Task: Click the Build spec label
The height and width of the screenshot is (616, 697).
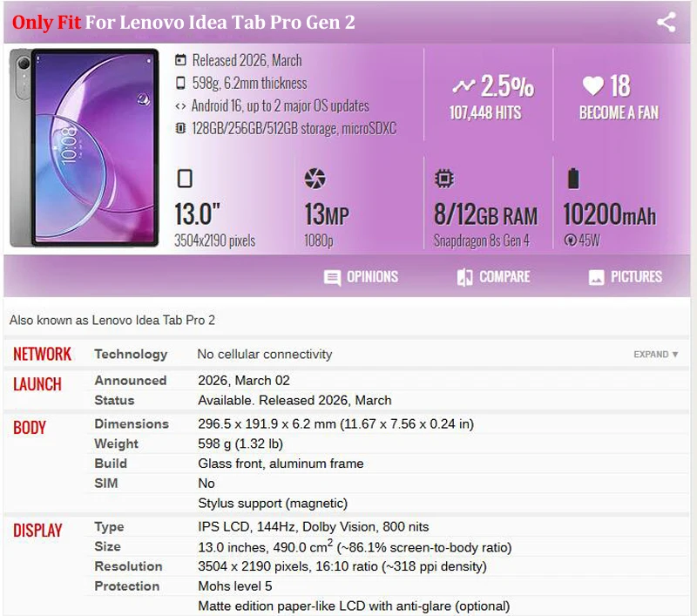Action: click(x=111, y=464)
